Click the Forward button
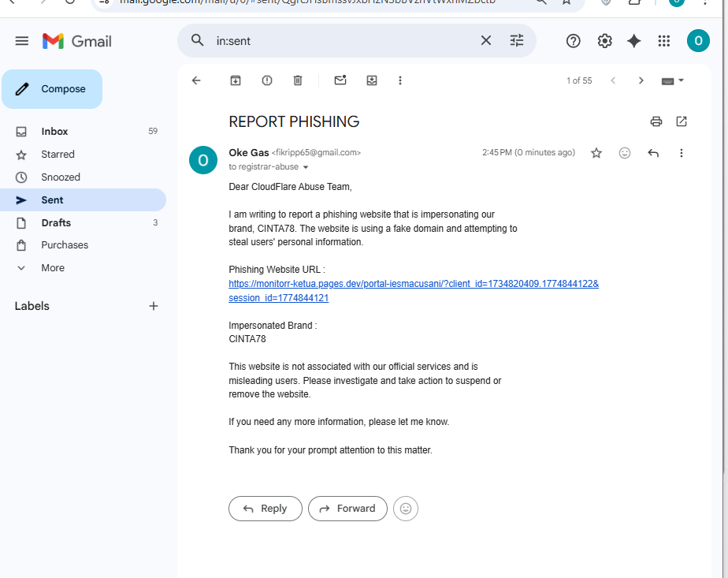 click(x=347, y=509)
